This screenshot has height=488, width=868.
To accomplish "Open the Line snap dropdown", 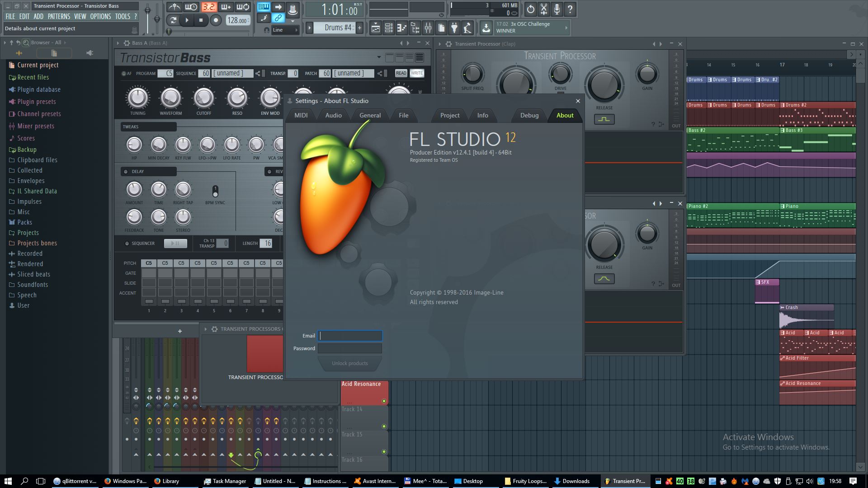I will pos(286,30).
